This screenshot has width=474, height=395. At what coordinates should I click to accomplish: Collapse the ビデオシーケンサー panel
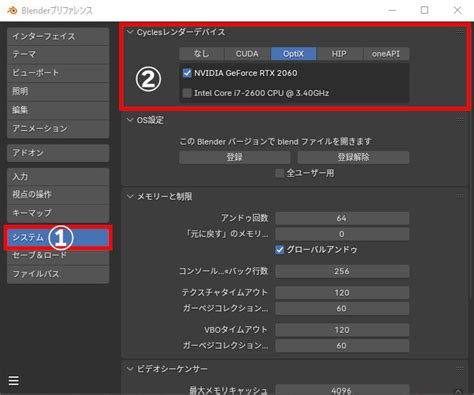[130, 369]
